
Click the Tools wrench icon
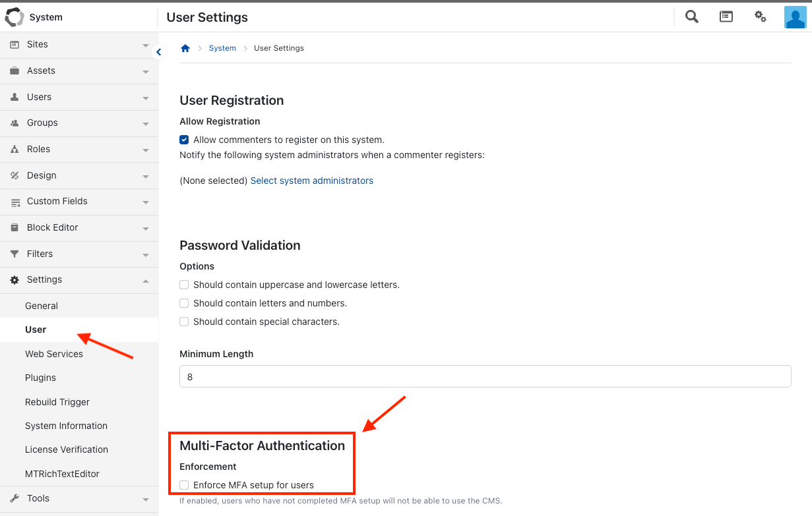pyautogui.click(x=15, y=498)
